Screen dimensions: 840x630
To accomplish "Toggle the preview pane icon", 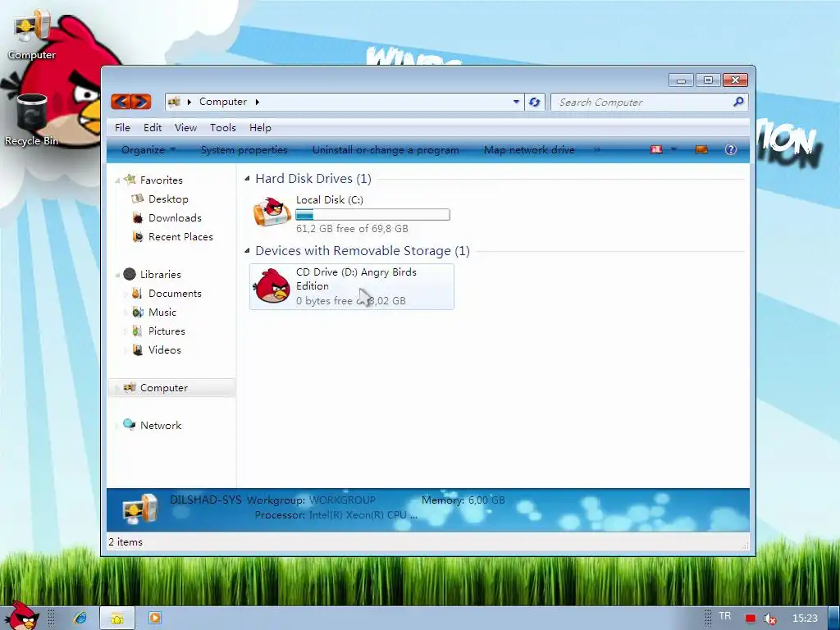I will [701, 150].
